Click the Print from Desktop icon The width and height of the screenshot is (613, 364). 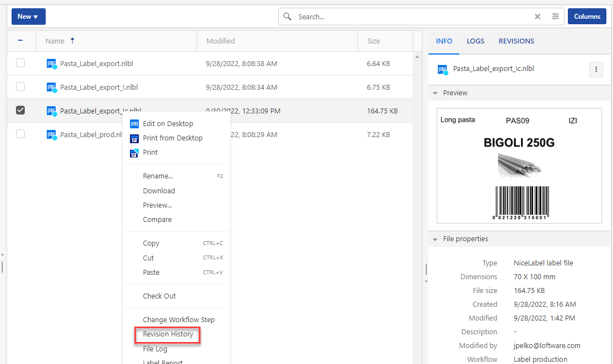pyautogui.click(x=134, y=138)
